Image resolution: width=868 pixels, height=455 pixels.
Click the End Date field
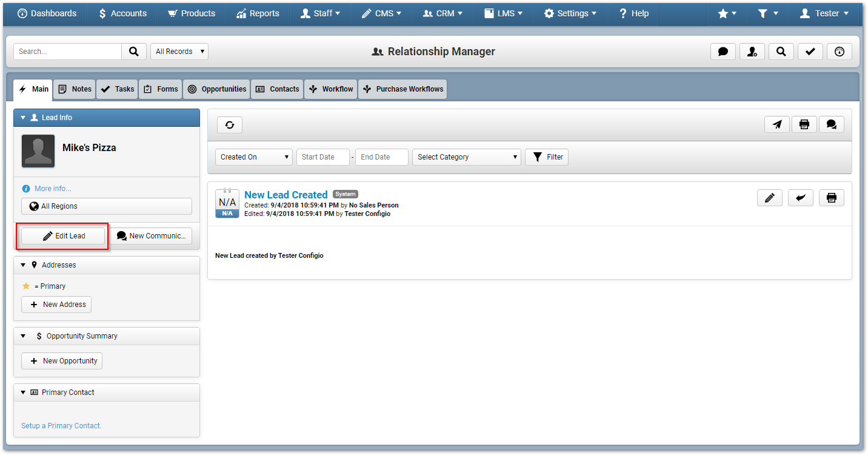click(x=382, y=157)
